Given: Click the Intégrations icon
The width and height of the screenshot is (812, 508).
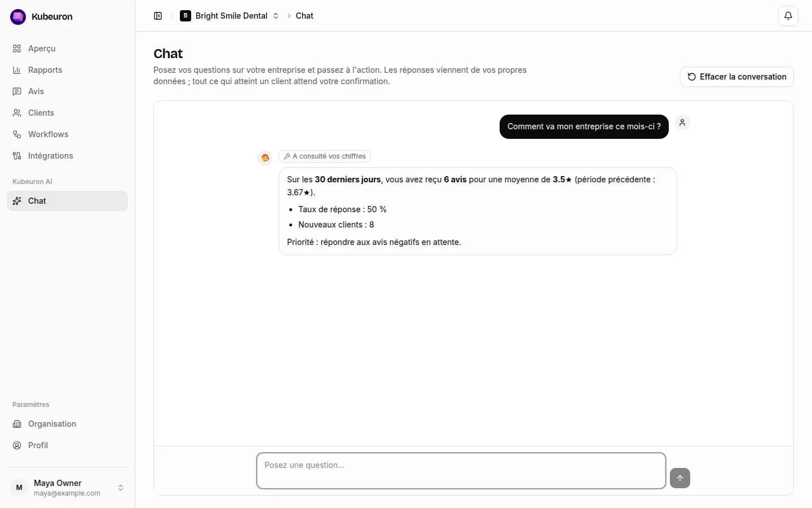Looking at the screenshot, I should [x=17, y=156].
